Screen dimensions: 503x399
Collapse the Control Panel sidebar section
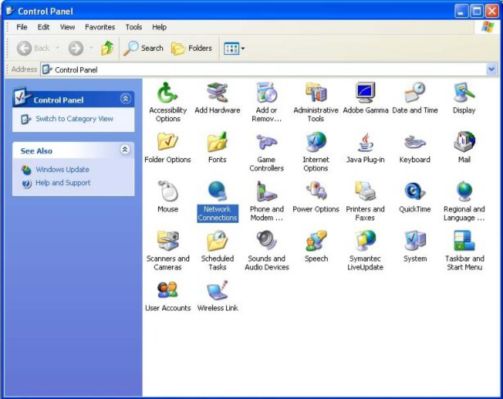125,99
